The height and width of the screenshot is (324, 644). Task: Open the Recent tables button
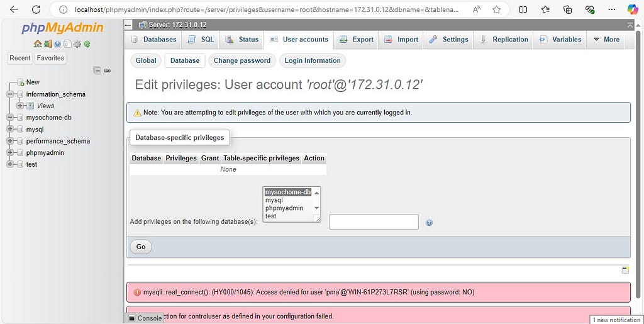(x=20, y=59)
